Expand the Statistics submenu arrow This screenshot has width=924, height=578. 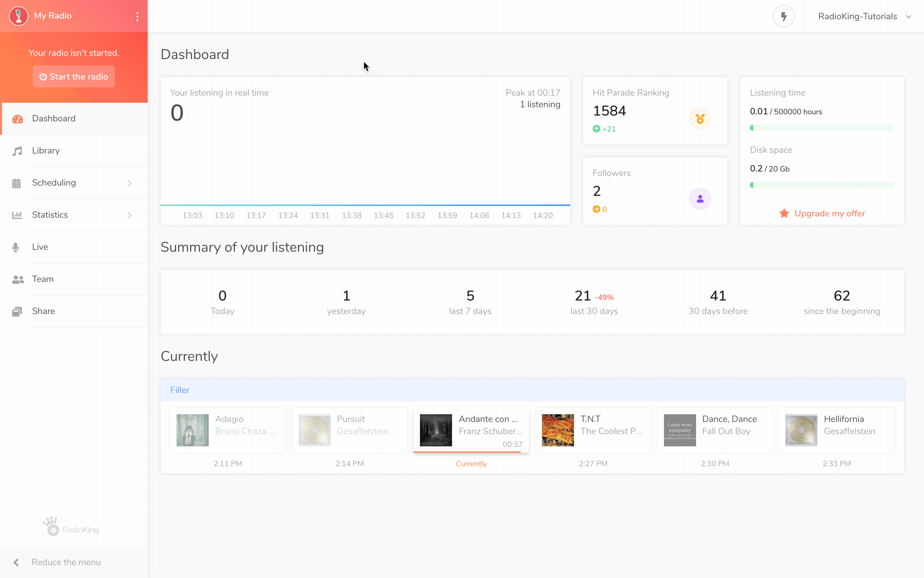pos(130,215)
